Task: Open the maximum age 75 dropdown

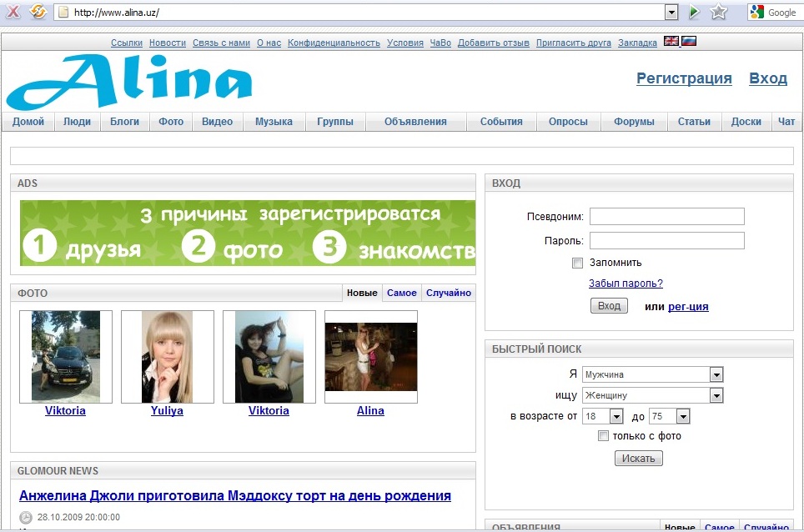Action: click(683, 416)
